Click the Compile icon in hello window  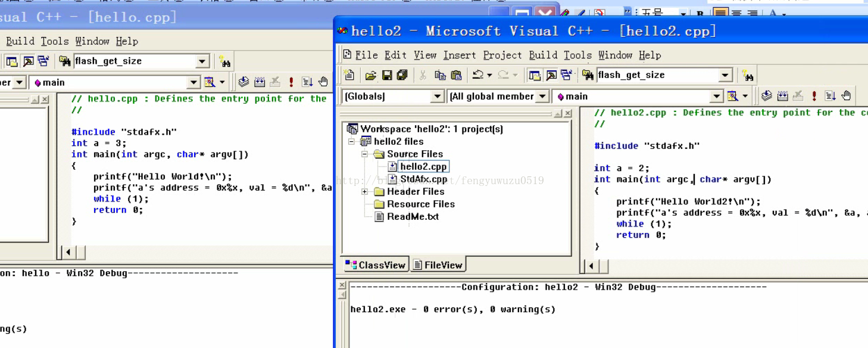[243, 82]
